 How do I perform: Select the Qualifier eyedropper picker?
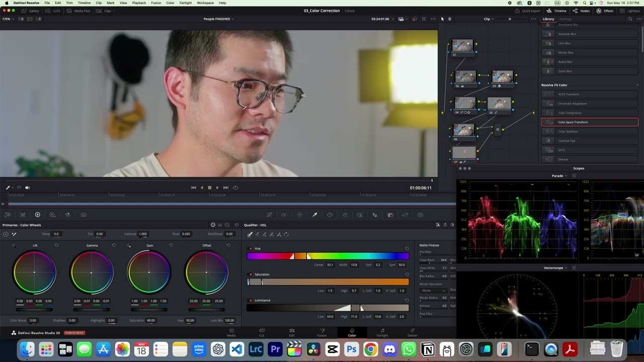250,234
